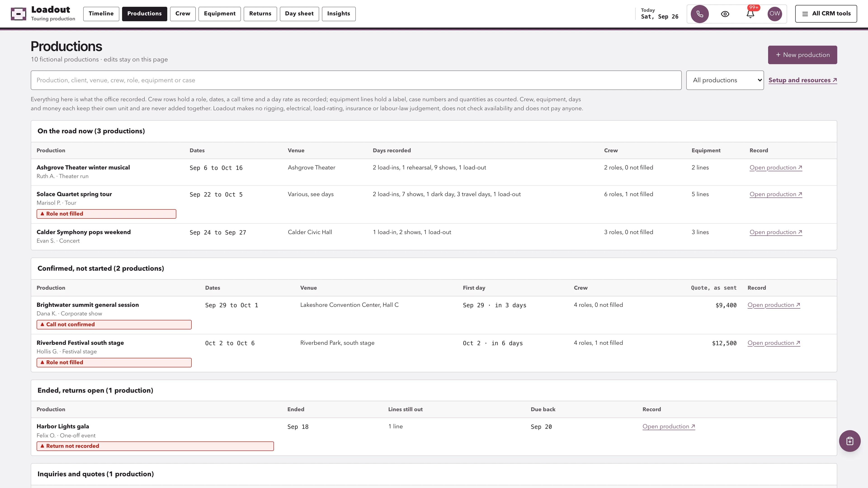Click the phone call icon
Image resolution: width=868 pixels, height=488 pixels.
point(700,14)
